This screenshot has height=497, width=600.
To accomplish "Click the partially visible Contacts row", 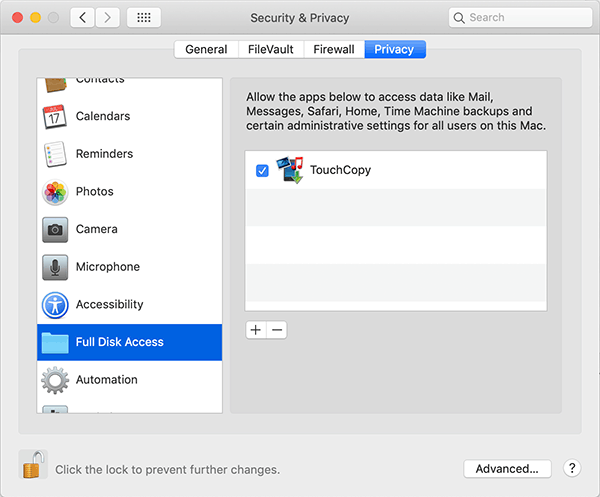I will click(x=129, y=85).
